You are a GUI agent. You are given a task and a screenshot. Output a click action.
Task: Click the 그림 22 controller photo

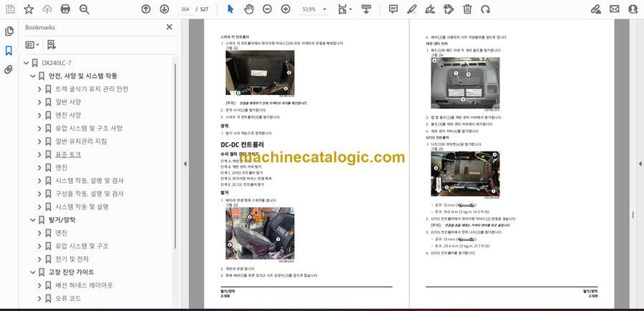point(260,73)
